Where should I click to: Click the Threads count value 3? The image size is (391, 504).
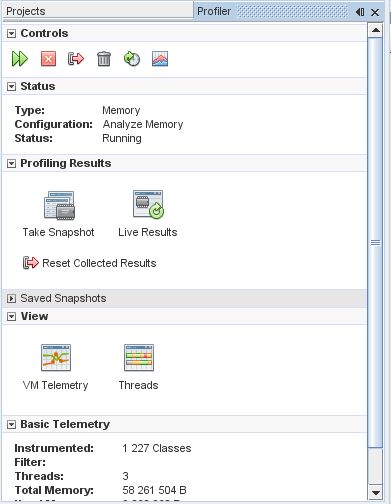125,476
